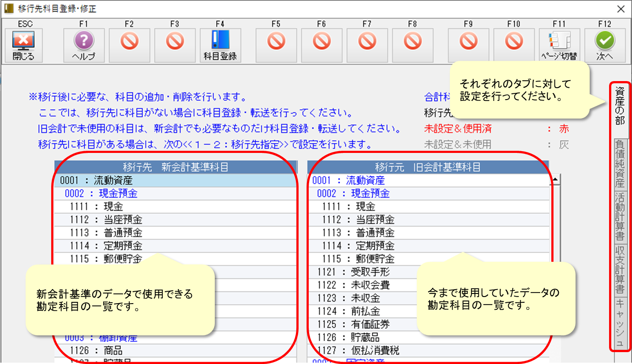Select 1112：当座預金 in 移行先 list
632x364 pixels.
click(x=175, y=219)
